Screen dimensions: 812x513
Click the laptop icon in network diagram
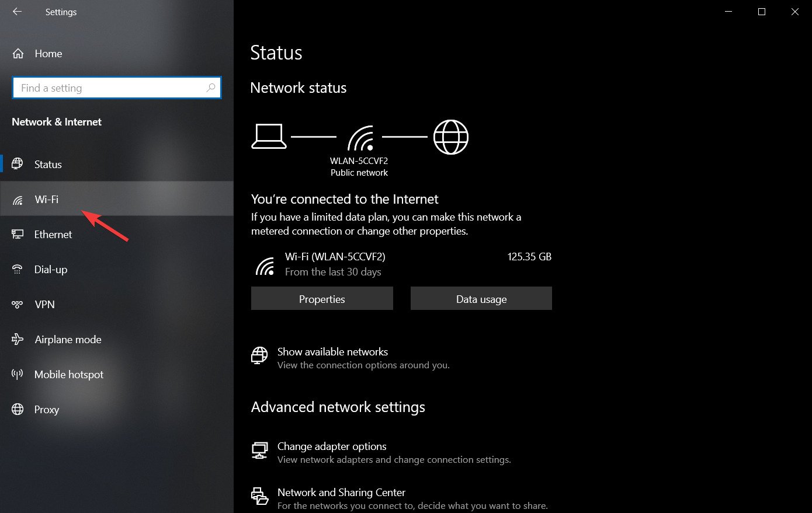(269, 137)
